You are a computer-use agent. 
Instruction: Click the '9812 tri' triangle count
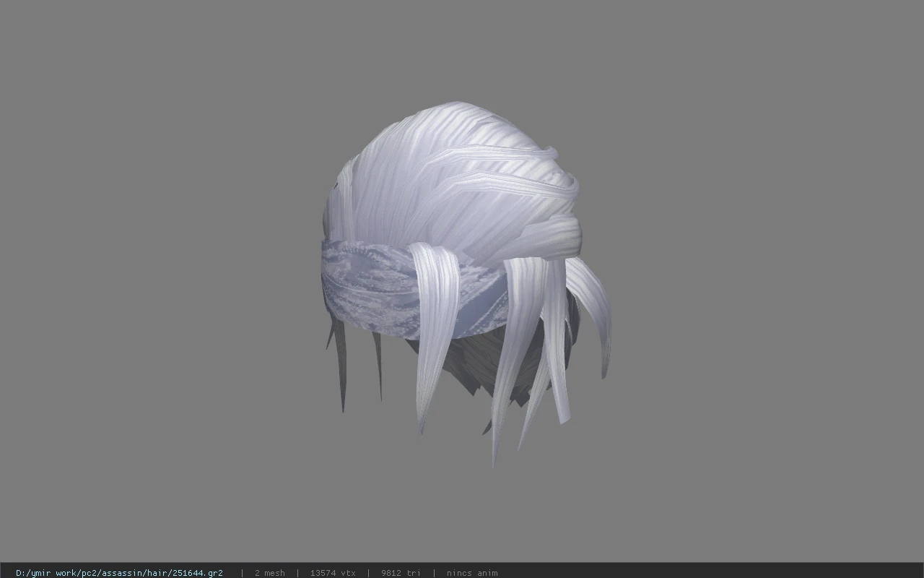click(401, 573)
